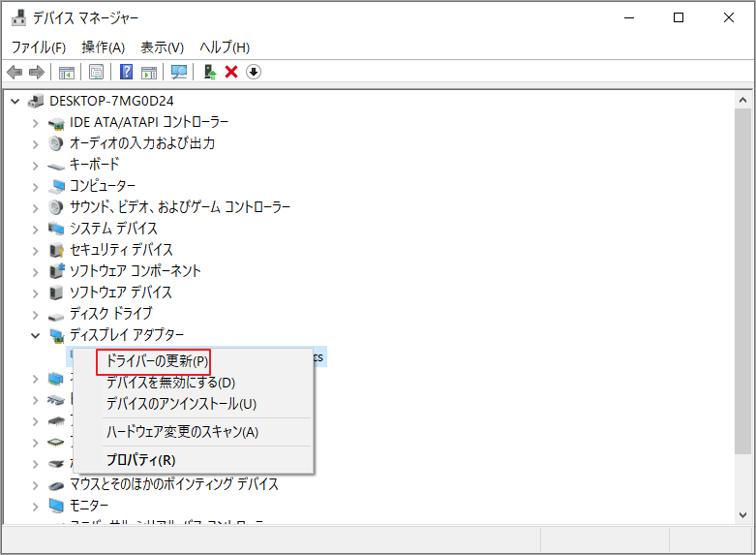756x555 pixels.
Task: Click the vertical scrollbar up arrow
Action: 742,101
